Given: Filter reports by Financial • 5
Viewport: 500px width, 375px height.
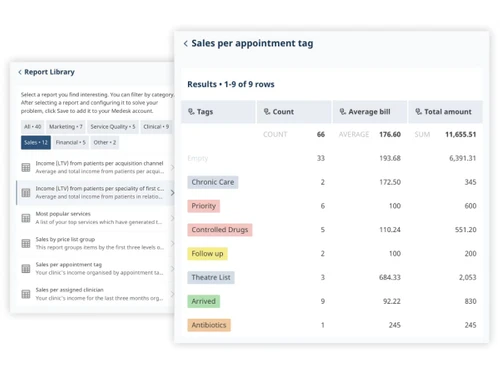Looking at the screenshot, I should [70, 142].
